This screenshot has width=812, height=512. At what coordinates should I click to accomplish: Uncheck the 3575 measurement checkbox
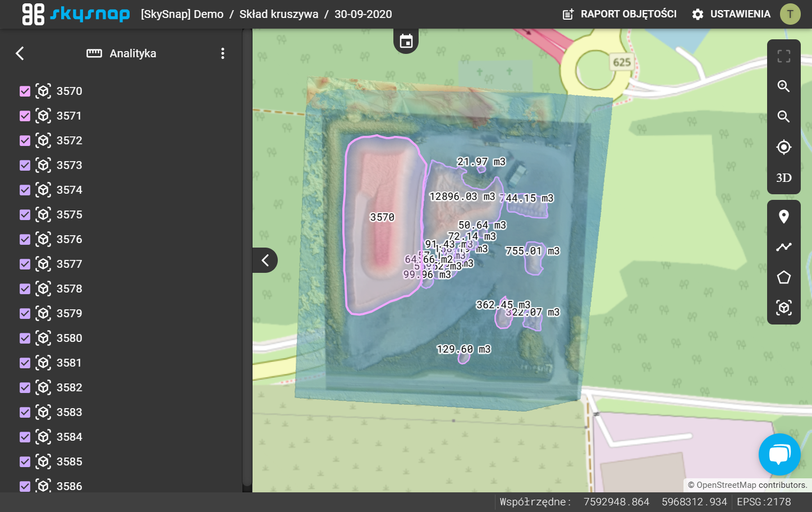tap(25, 214)
